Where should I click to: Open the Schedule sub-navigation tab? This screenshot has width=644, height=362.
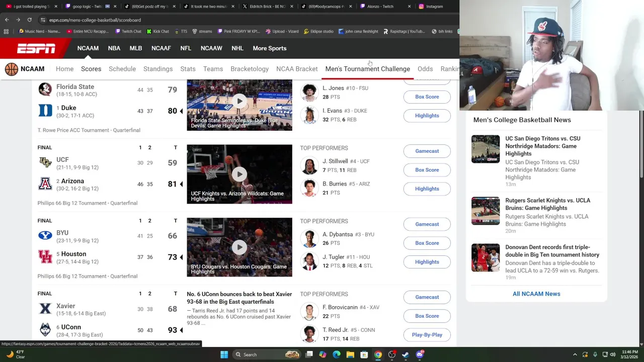122,69
